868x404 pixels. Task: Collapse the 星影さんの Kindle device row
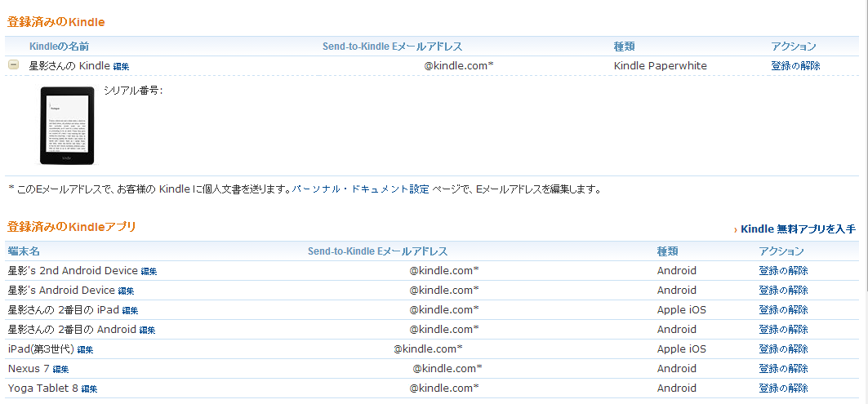pyautogui.click(x=13, y=64)
